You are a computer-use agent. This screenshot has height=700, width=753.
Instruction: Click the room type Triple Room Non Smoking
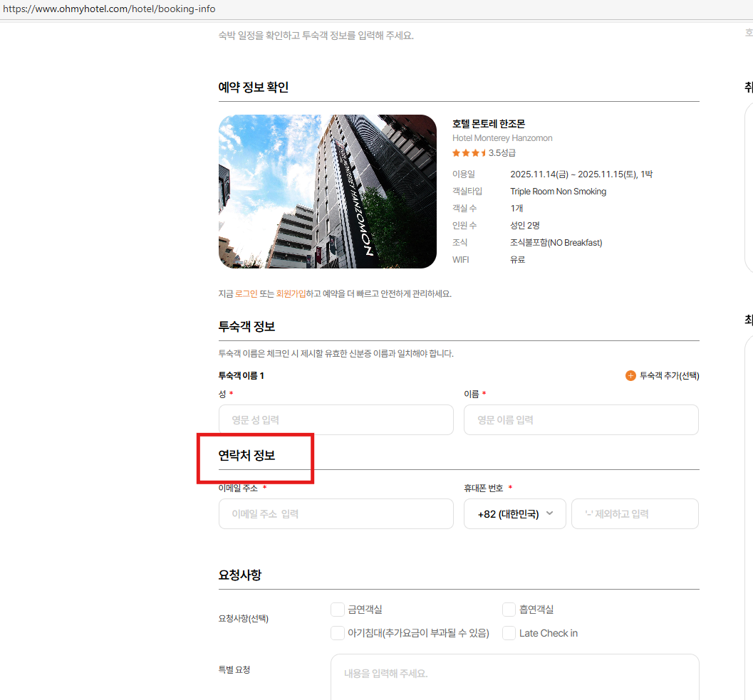558,191
